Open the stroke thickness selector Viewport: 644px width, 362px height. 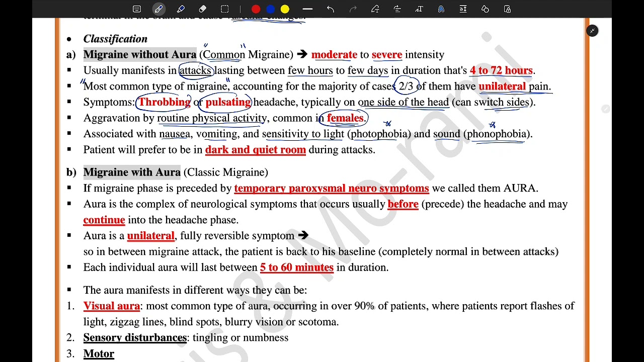tap(307, 9)
